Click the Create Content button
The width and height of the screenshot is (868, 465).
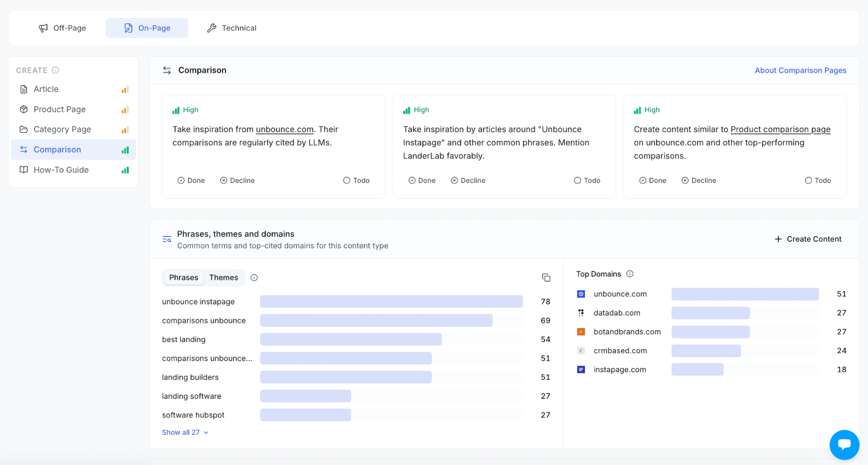[808, 239]
